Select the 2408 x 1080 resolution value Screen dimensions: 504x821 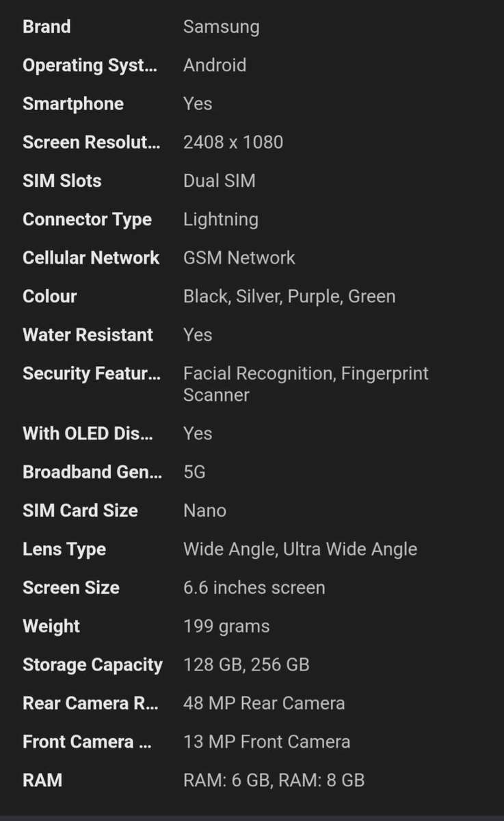(x=233, y=142)
